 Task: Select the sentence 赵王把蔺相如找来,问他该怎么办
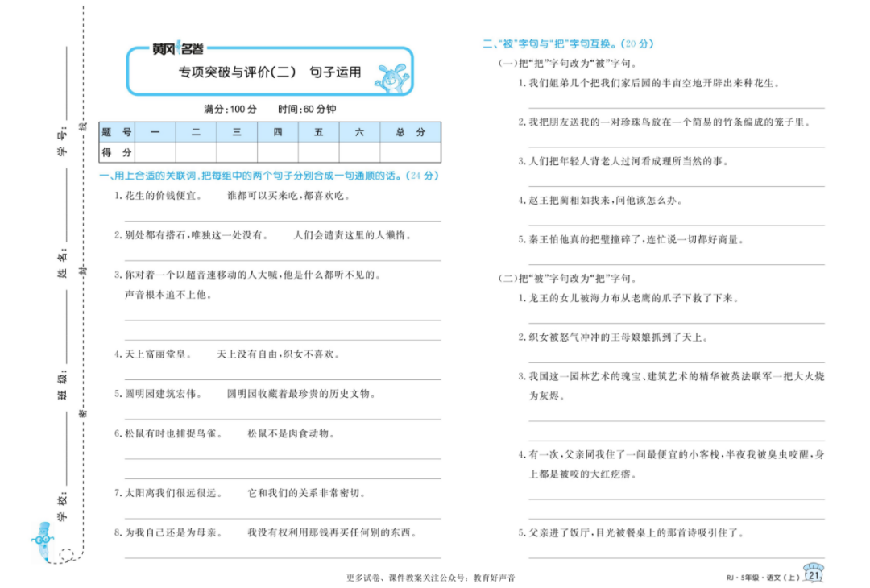606,201
